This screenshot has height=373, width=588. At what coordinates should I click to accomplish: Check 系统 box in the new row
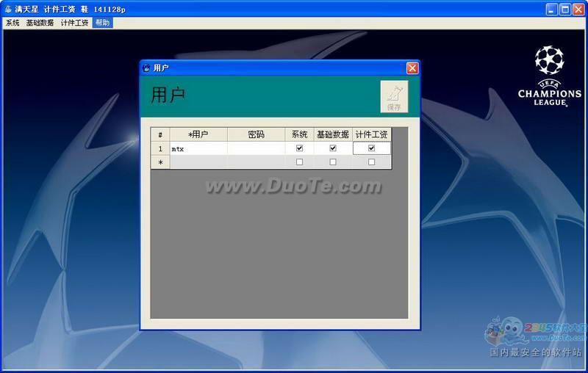pyautogui.click(x=299, y=162)
